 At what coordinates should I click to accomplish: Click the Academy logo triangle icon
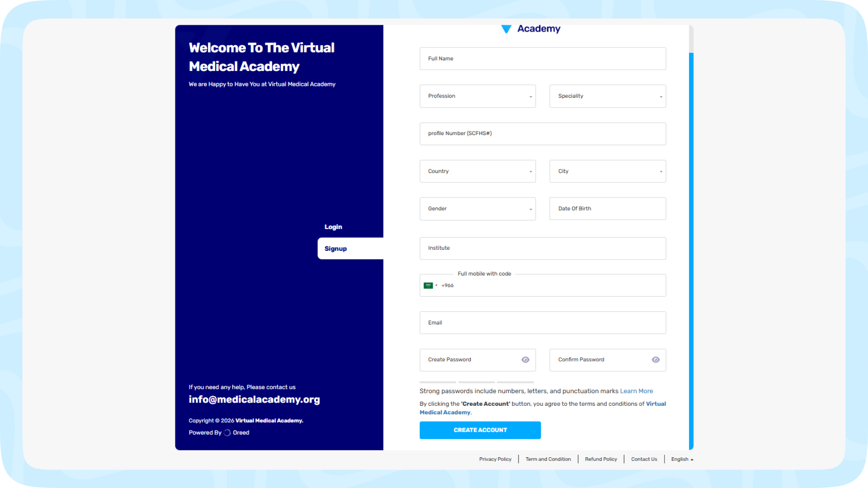tap(506, 29)
